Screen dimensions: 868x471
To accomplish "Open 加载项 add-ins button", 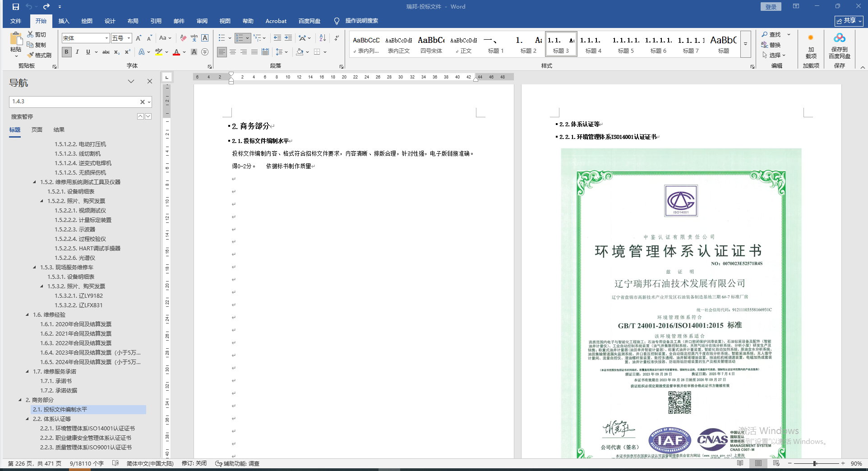I will [x=811, y=46].
